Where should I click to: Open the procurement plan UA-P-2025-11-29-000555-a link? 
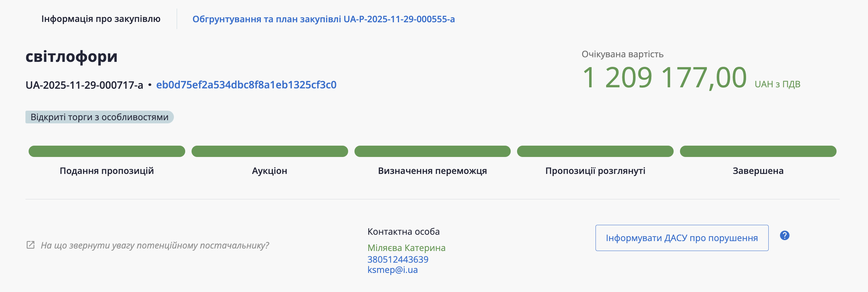323,19
